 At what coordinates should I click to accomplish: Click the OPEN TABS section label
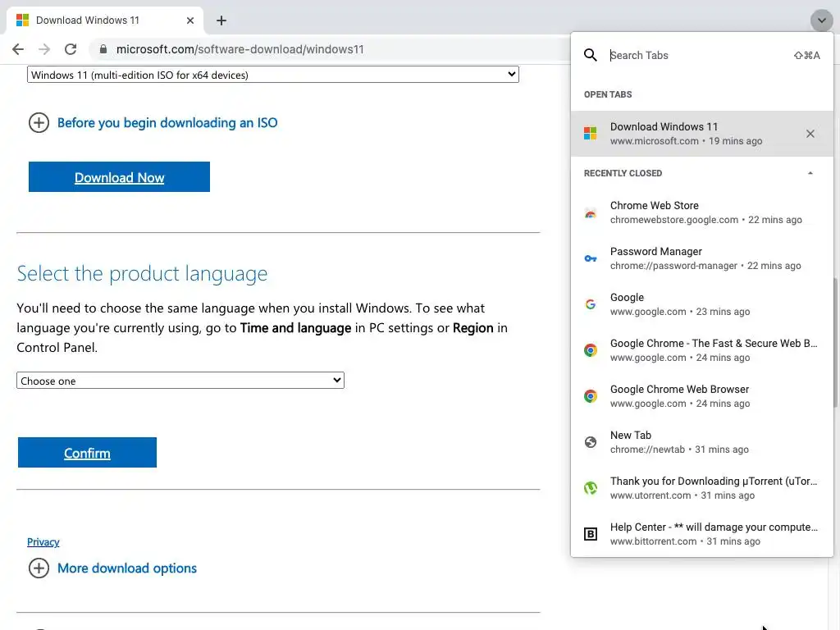(x=608, y=94)
